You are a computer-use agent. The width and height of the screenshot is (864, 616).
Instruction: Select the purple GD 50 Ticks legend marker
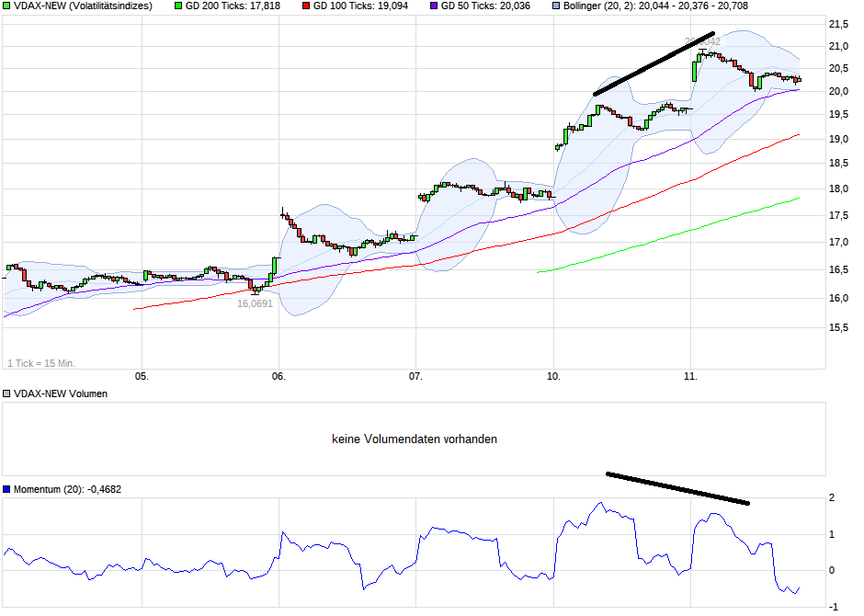433,7
